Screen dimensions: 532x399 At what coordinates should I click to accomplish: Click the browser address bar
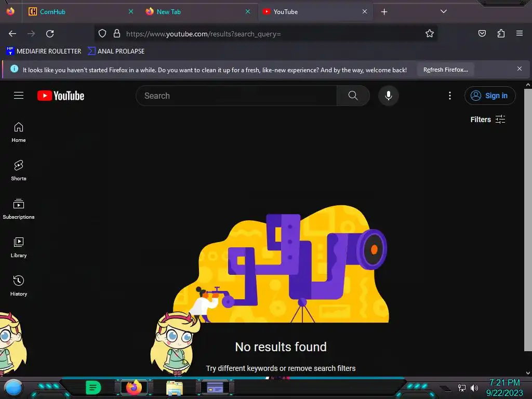coord(265,34)
